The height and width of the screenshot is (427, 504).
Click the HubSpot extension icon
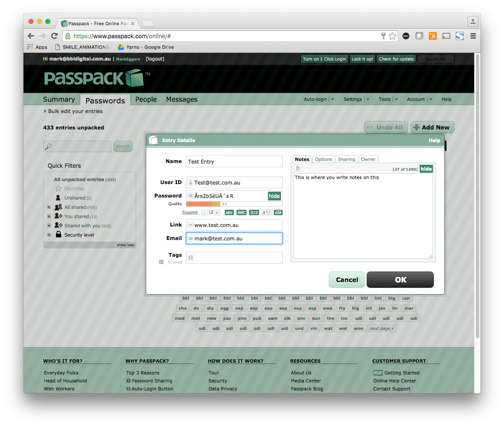pos(433,36)
